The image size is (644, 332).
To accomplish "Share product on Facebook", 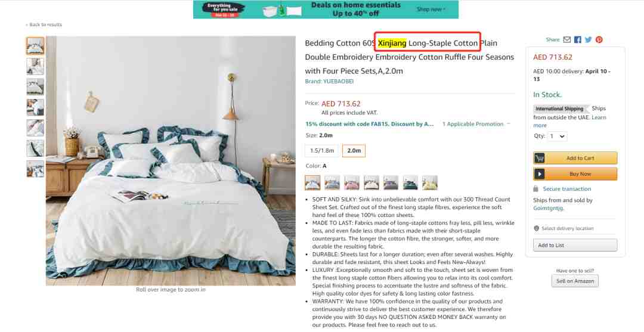I will click(x=578, y=40).
